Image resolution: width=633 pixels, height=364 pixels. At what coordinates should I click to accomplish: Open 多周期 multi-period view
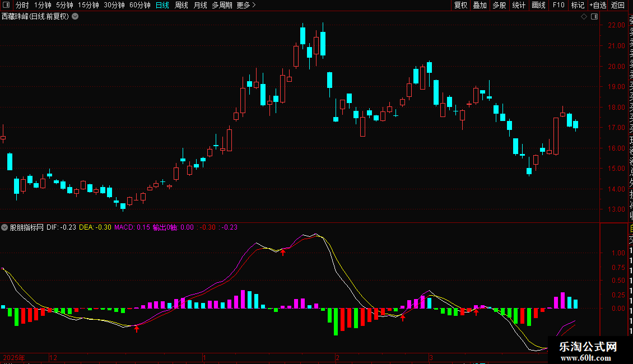coord(222,5)
